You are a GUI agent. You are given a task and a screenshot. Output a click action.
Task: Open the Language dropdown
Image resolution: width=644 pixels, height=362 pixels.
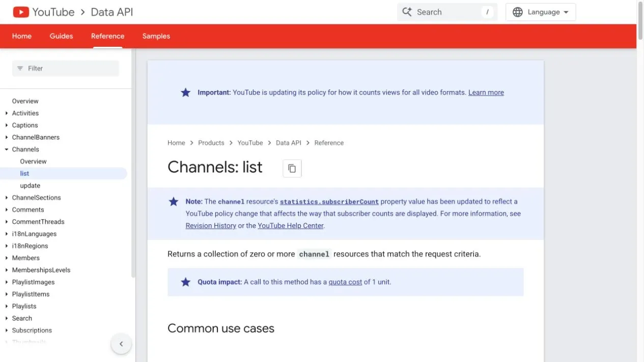point(541,12)
